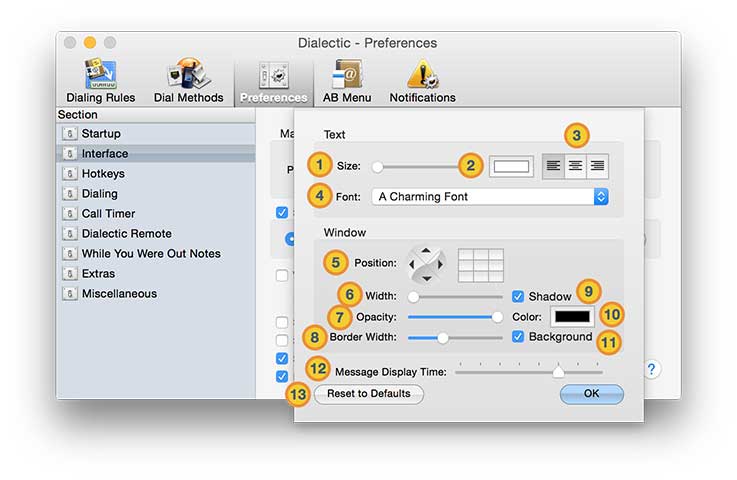Click the Font popup stepper arrows

coord(601,197)
